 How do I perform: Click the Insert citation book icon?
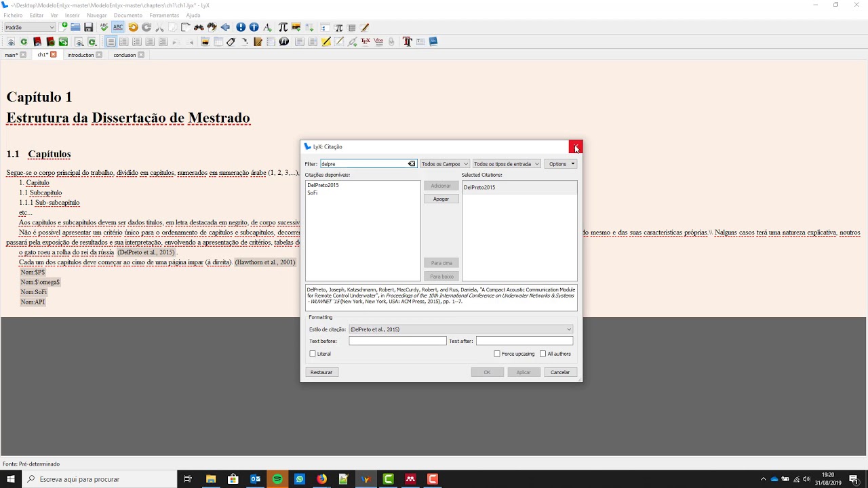pos(258,41)
